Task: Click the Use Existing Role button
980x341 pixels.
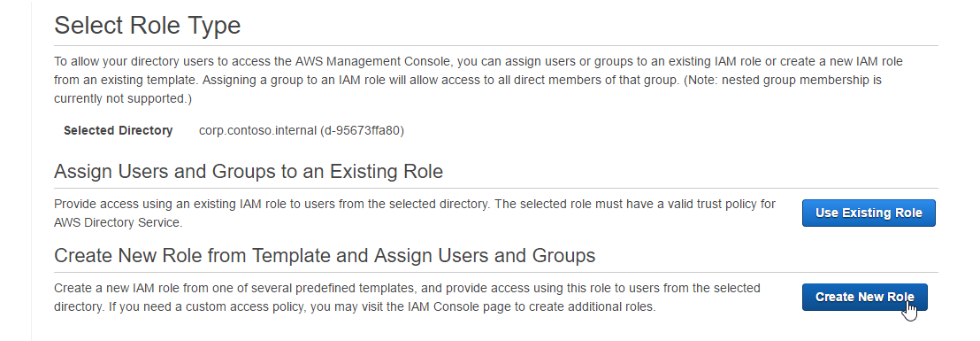Action: click(869, 213)
